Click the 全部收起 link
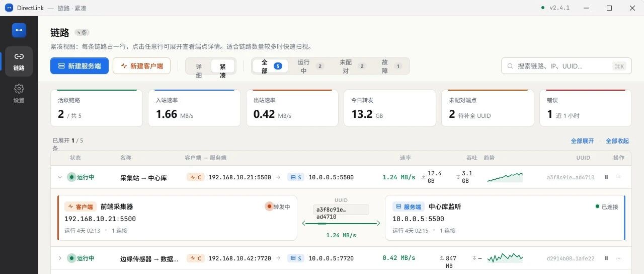 [x=617, y=141]
